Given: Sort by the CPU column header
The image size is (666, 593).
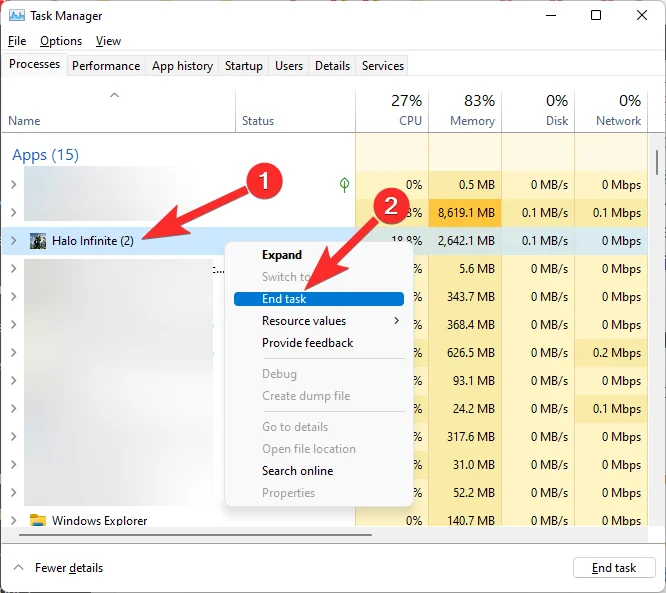Looking at the screenshot, I should [x=392, y=111].
